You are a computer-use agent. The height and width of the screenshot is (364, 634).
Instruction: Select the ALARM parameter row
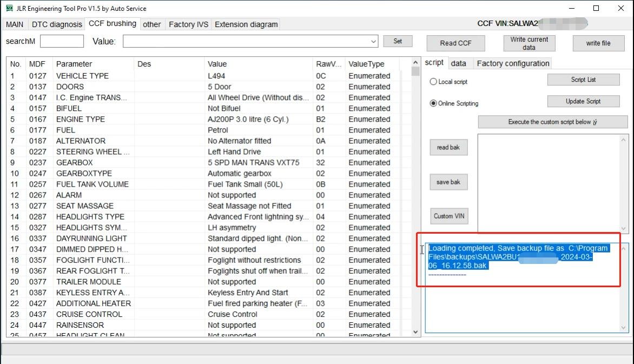203,195
